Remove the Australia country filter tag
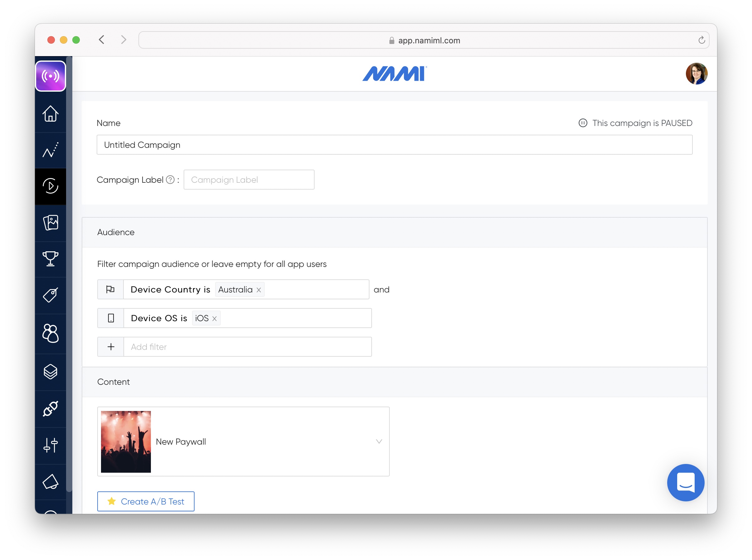This screenshot has height=560, width=752. [x=258, y=290]
